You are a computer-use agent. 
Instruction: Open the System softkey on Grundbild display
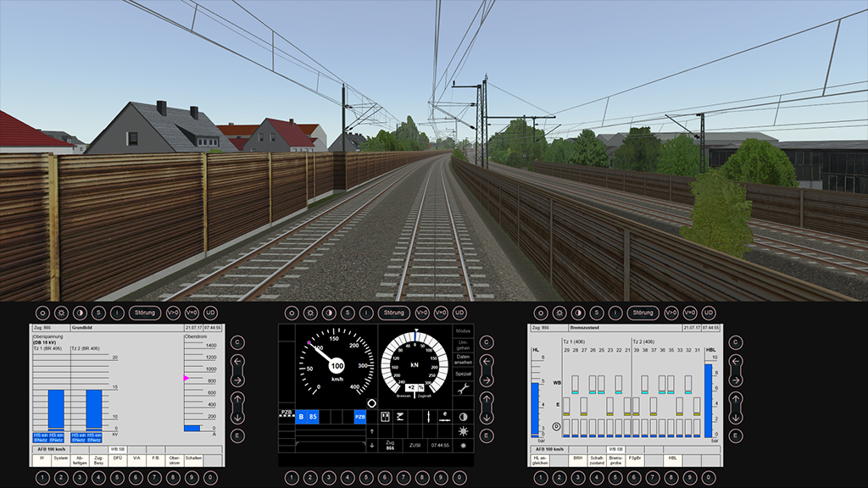click(x=61, y=460)
